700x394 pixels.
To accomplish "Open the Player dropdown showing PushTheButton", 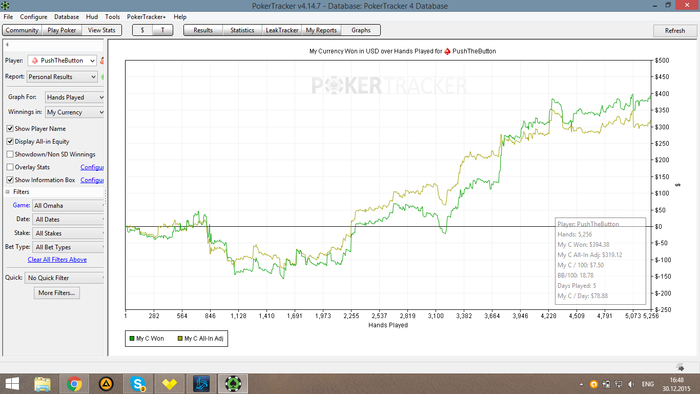I will pyautogui.click(x=62, y=60).
